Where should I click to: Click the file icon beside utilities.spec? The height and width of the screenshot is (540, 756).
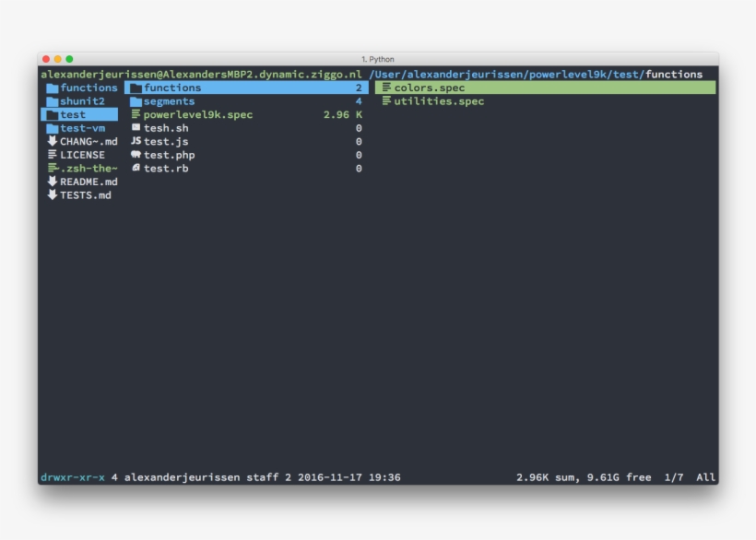coord(386,101)
